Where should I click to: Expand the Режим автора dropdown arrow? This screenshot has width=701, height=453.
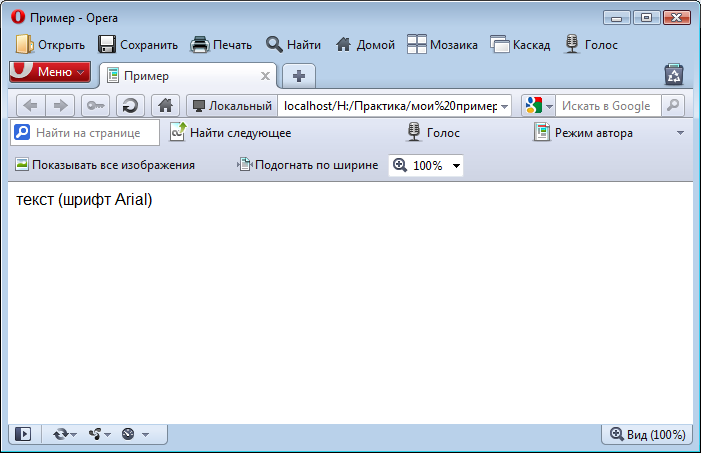(x=680, y=133)
